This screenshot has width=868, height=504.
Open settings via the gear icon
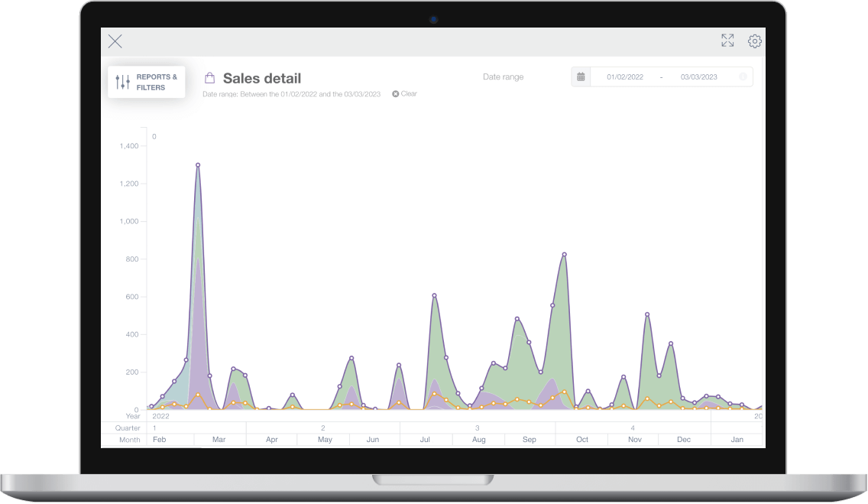click(755, 41)
